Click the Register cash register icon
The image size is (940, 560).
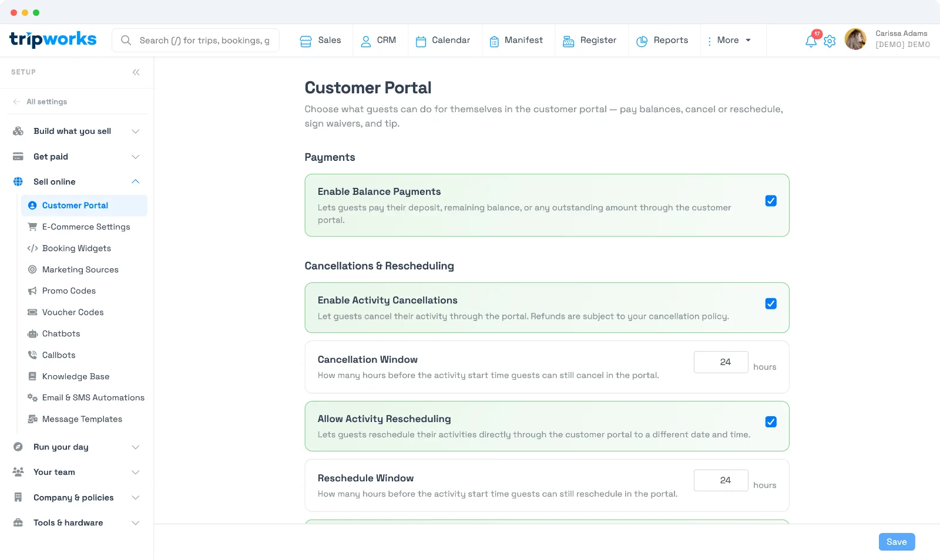pos(568,41)
